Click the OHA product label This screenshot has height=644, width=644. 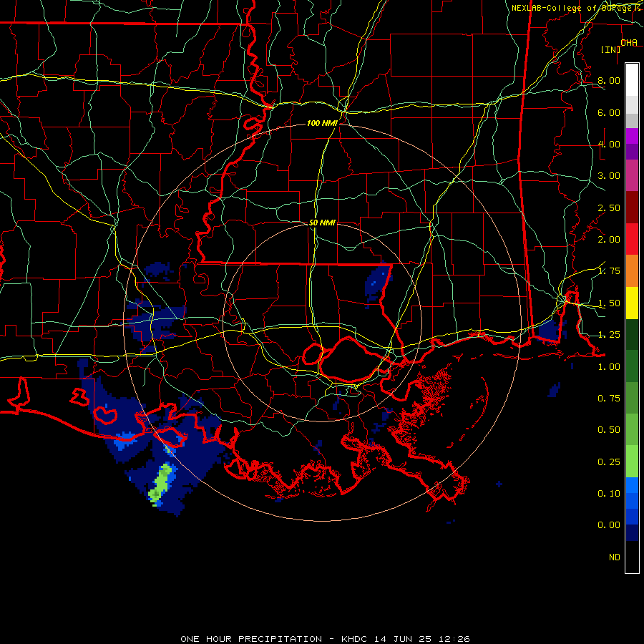[629, 43]
